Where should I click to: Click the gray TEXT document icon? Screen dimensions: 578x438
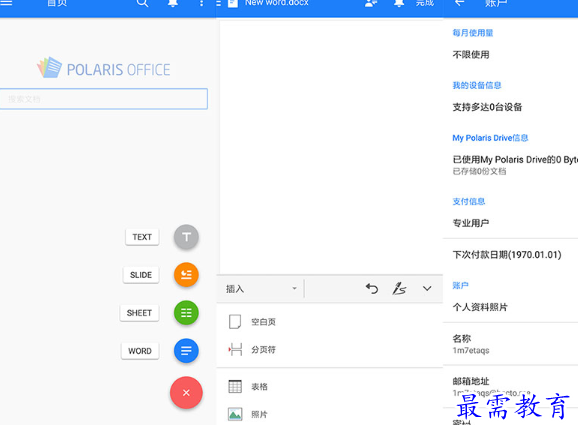[x=186, y=237]
